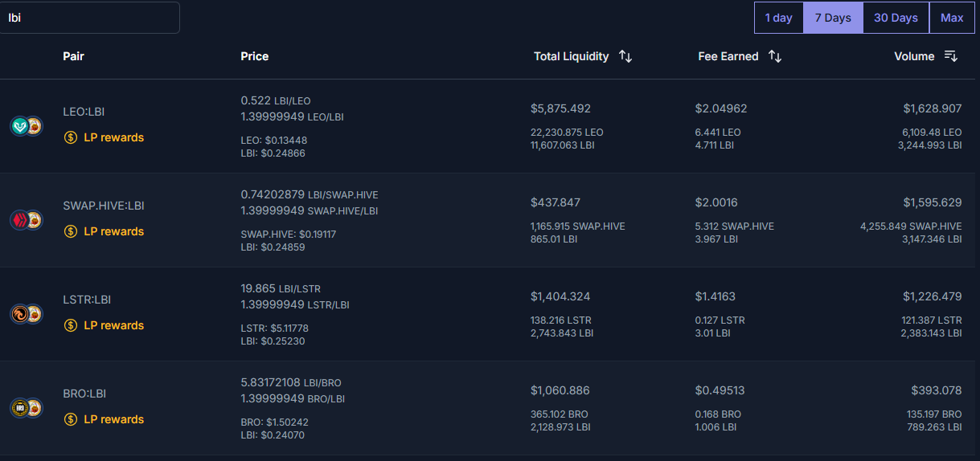Choose the 30 Days timeframe
This screenshot has width=980, height=461.
(896, 18)
